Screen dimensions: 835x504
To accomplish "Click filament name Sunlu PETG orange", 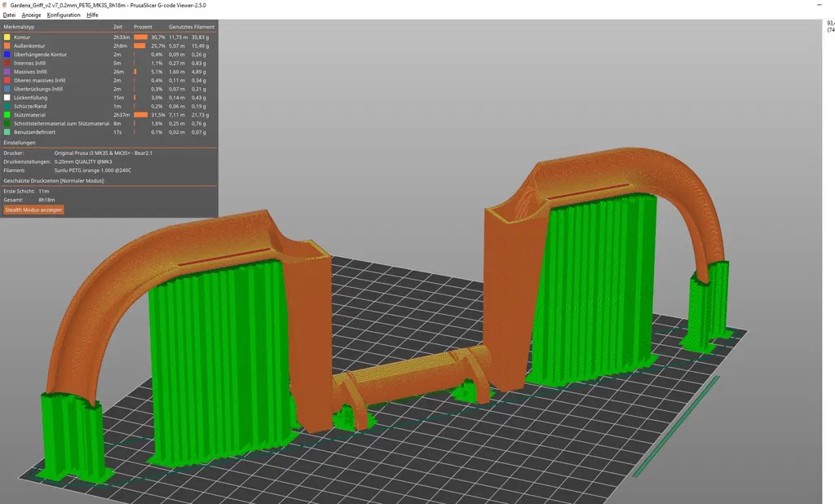I will click(x=93, y=170).
